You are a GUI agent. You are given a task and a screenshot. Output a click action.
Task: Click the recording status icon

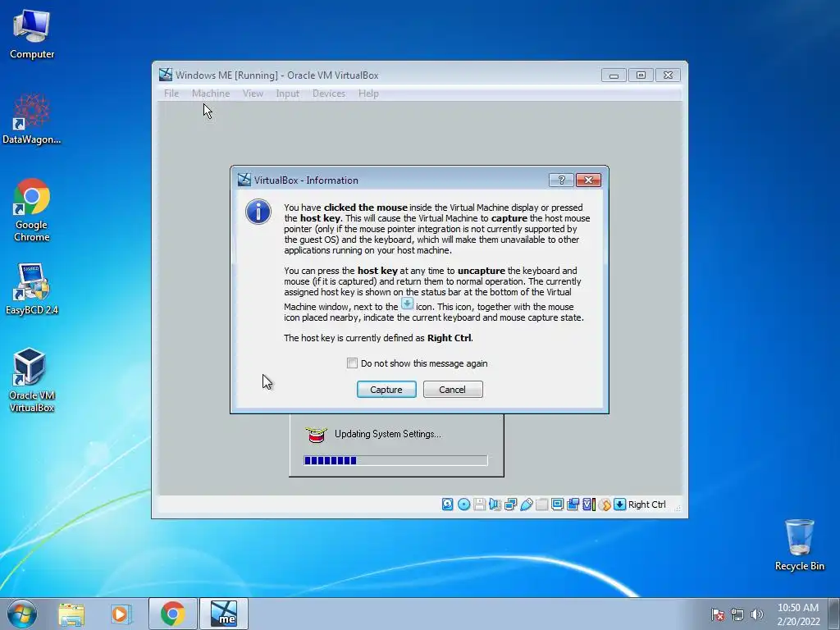tap(573, 504)
